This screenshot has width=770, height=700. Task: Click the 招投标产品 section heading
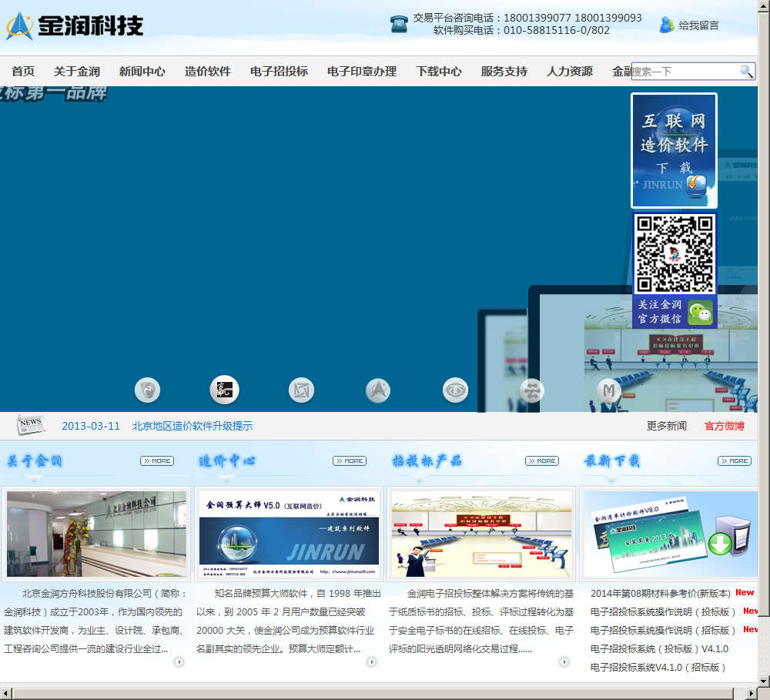click(427, 461)
